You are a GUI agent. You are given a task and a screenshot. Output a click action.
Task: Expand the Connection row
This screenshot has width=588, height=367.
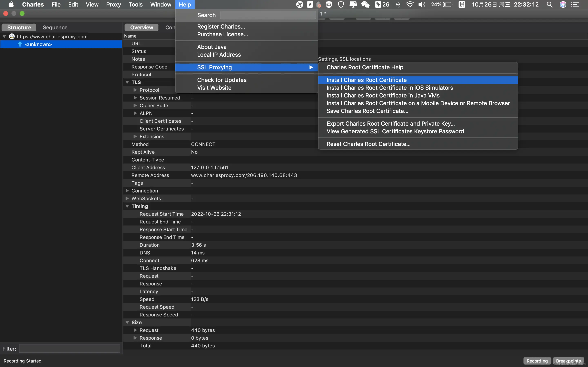(x=127, y=191)
